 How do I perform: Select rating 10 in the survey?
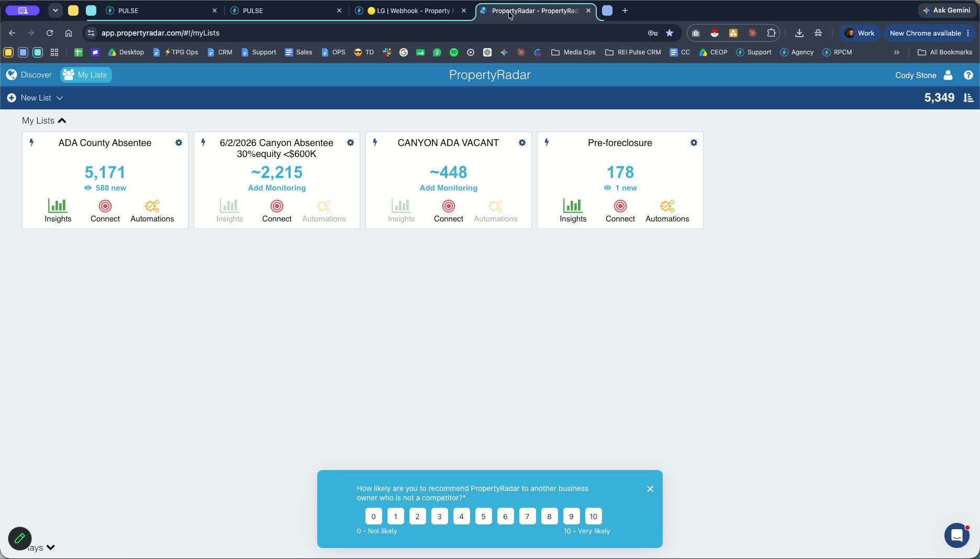[x=593, y=517]
